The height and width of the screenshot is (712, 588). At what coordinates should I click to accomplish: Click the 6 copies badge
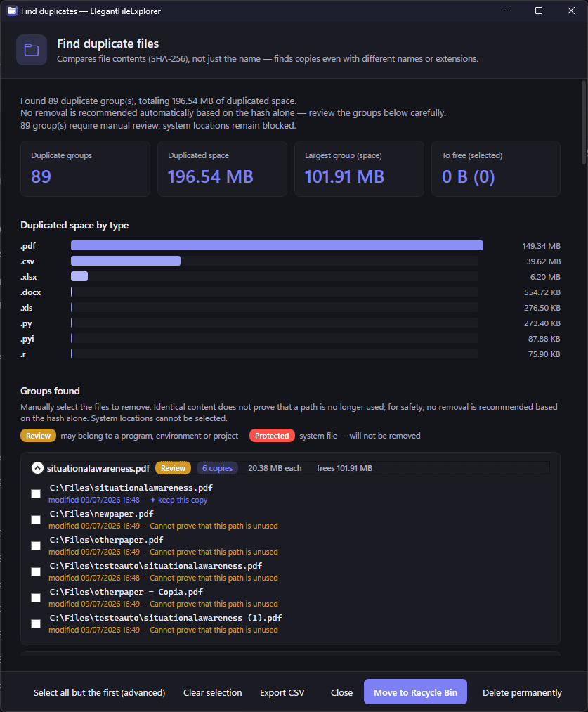pos(217,467)
